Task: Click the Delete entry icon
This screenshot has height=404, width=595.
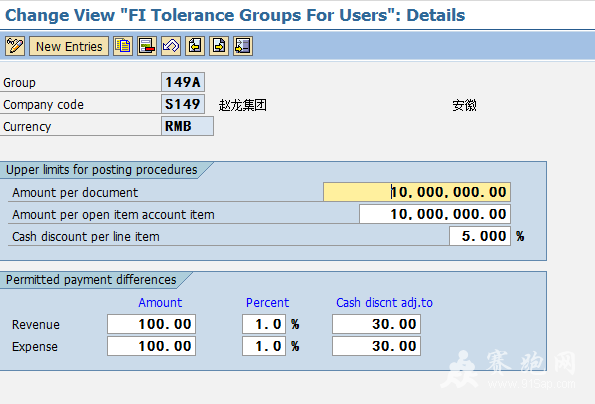Action: pyautogui.click(x=147, y=46)
